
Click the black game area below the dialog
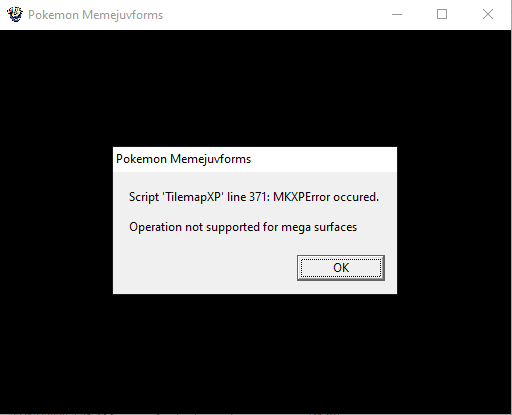[255, 353]
